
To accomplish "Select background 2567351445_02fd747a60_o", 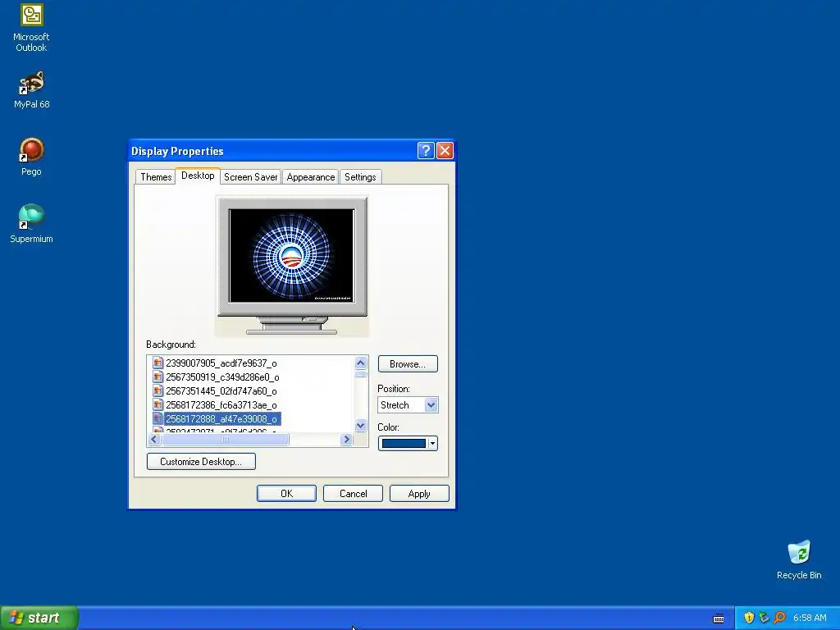I will click(221, 391).
